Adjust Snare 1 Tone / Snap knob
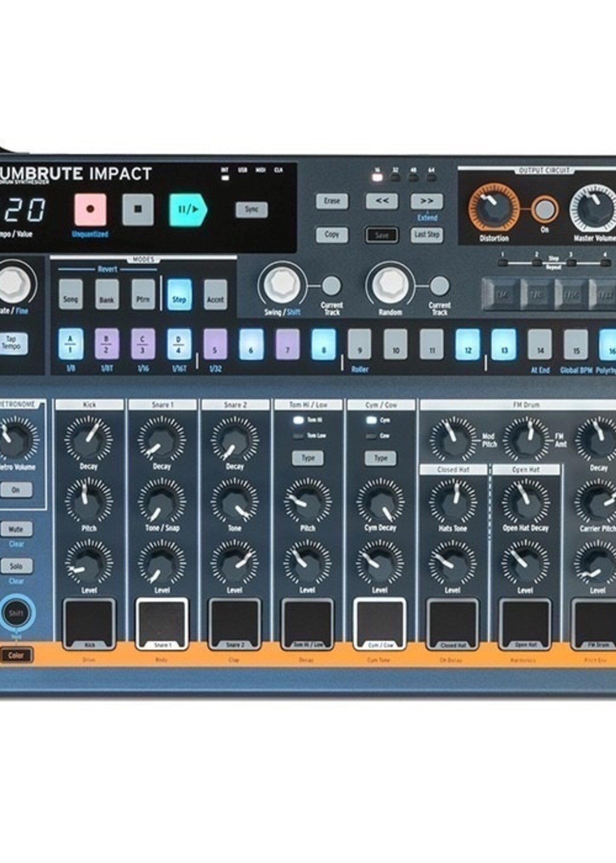The height and width of the screenshot is (863, 616). coord(162,501)
